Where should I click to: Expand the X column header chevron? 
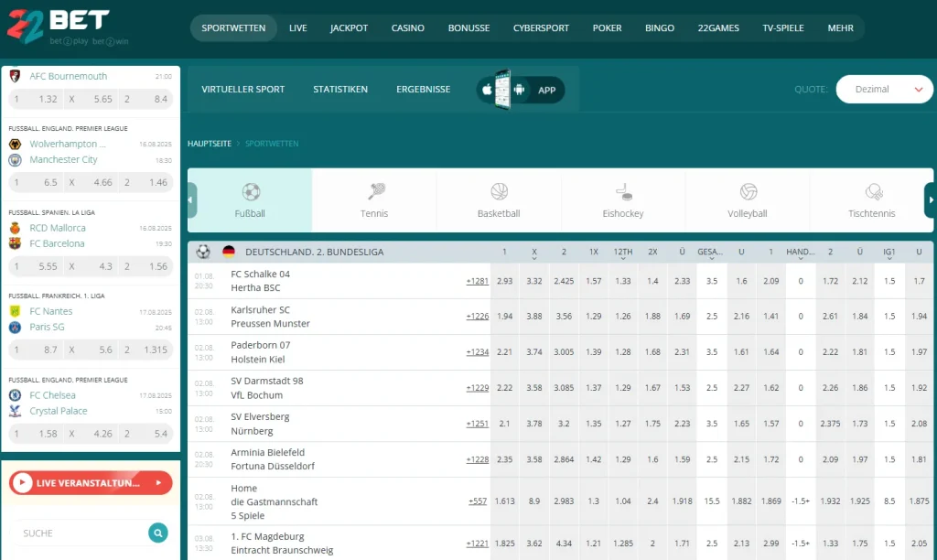[534, 259]
